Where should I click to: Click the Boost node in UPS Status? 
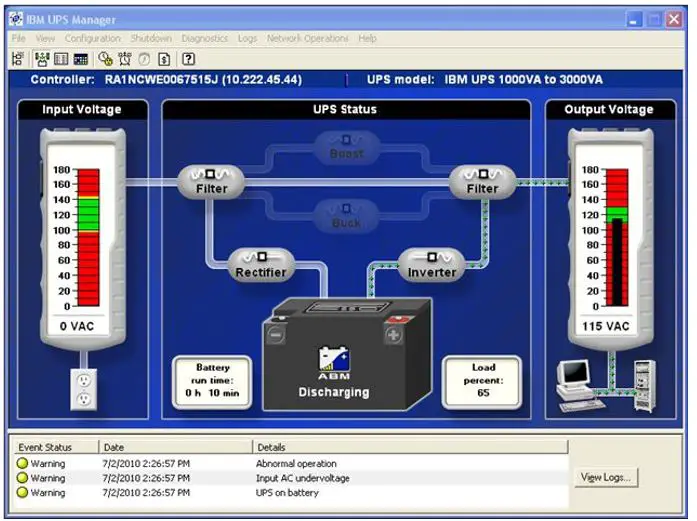coord(347,148)
